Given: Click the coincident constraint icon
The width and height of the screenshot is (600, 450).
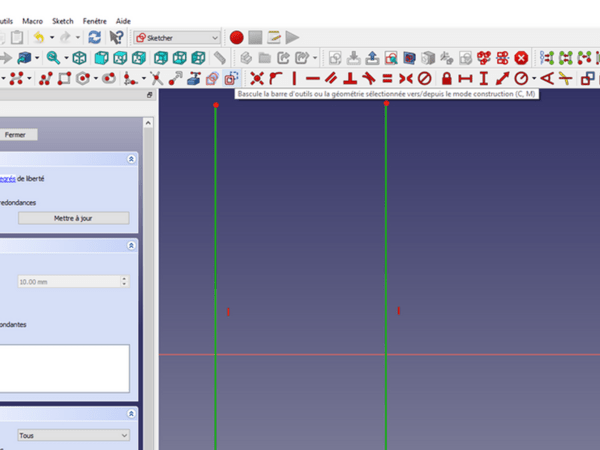Looking at the screenshot, I should click(x=257, y=78).
